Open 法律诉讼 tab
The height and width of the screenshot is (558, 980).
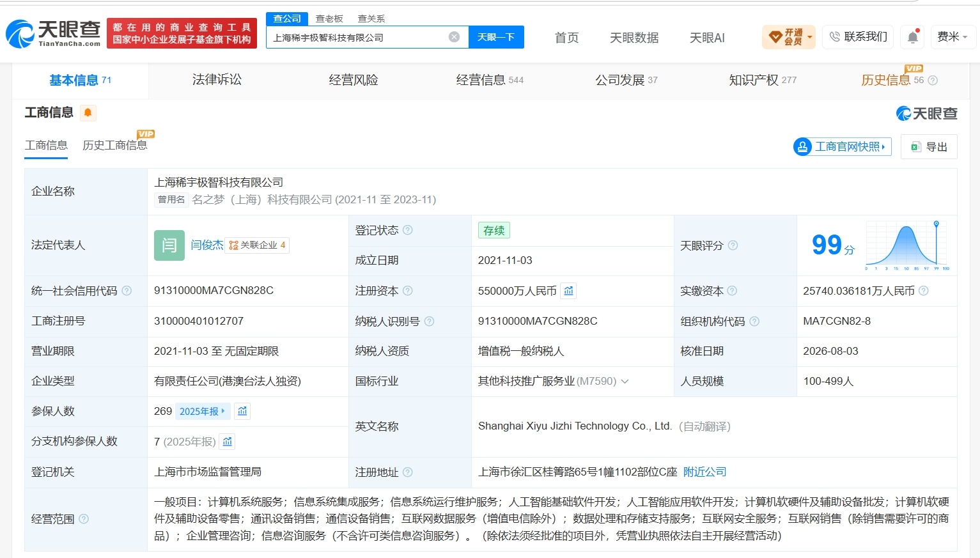tap(217, 80)
